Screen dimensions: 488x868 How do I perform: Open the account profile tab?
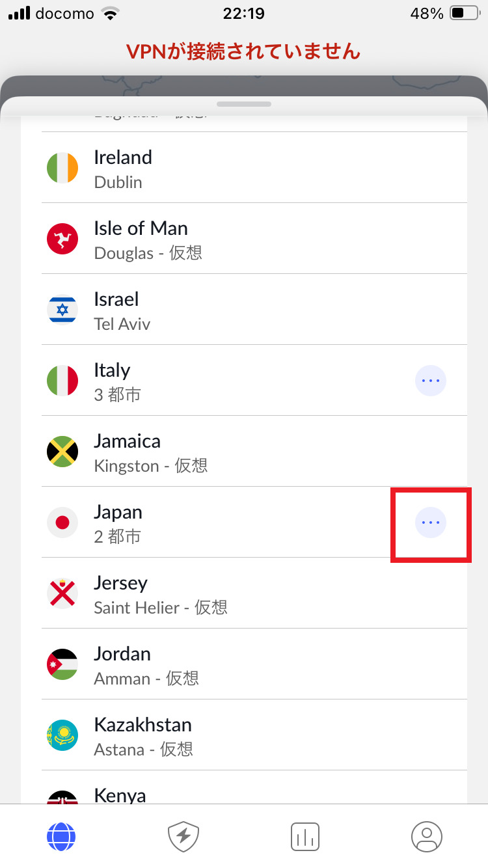click(427, 836)
